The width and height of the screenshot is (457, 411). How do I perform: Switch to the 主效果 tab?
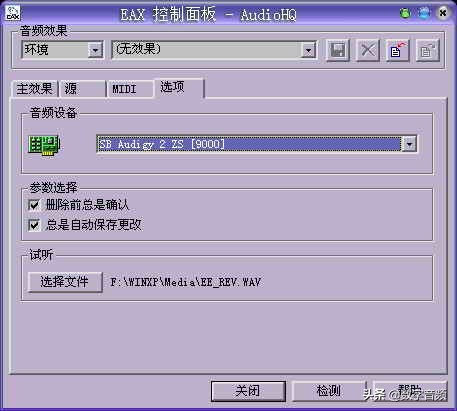[x=35, y=89]
